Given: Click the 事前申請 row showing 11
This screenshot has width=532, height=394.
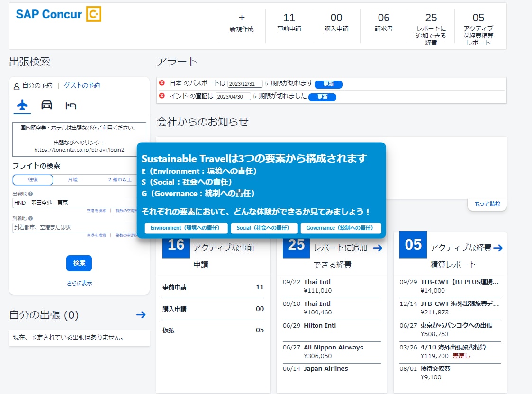Looking at the screenshot, I should [x=213, y=287].
